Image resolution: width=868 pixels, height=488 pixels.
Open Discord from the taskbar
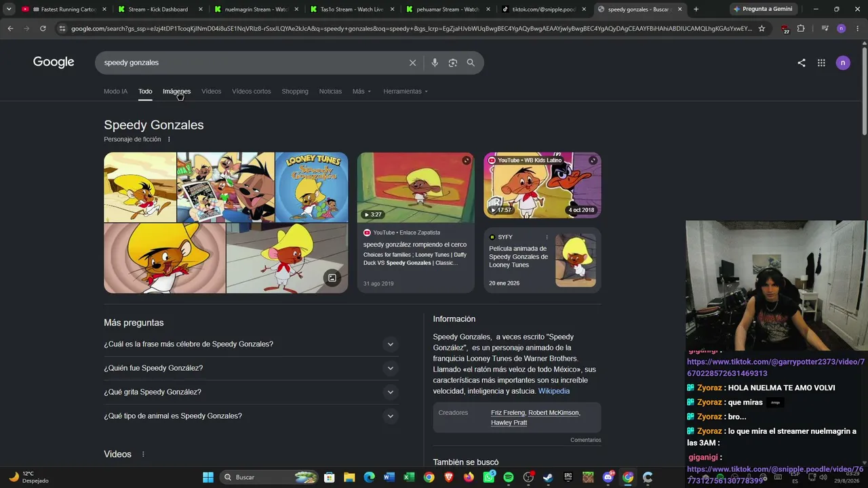(x=608, y=477)
